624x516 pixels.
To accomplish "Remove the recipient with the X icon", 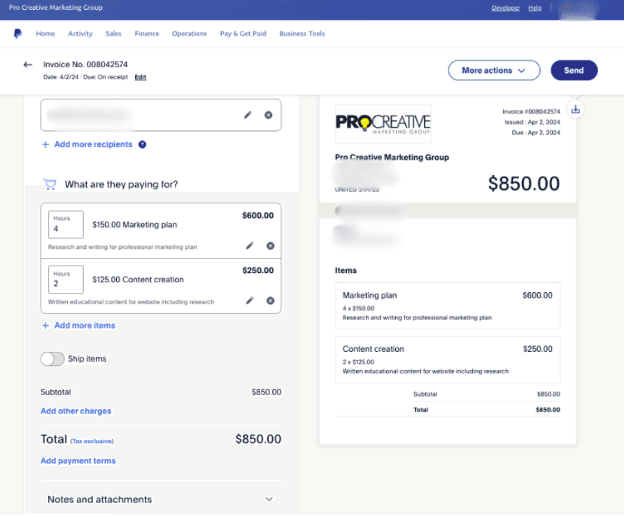I will tap(269, 115).
